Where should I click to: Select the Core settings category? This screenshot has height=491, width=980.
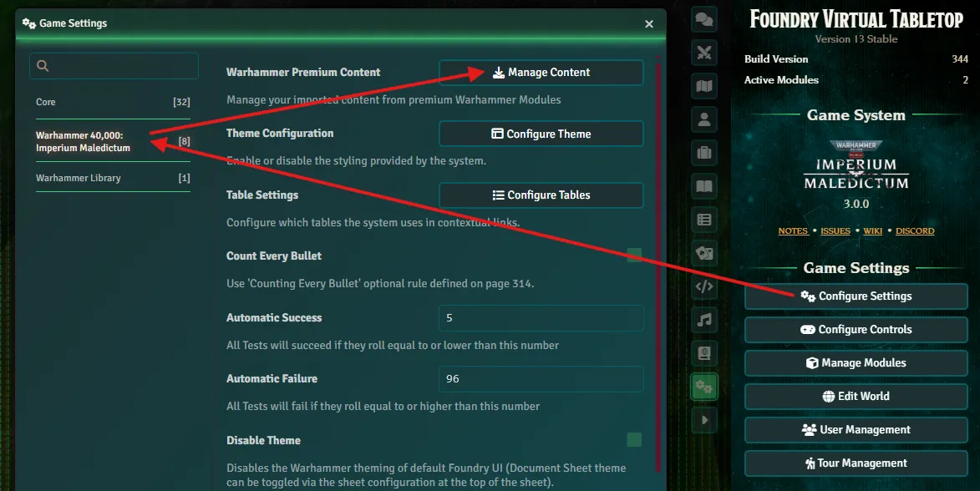pos(113,102)
